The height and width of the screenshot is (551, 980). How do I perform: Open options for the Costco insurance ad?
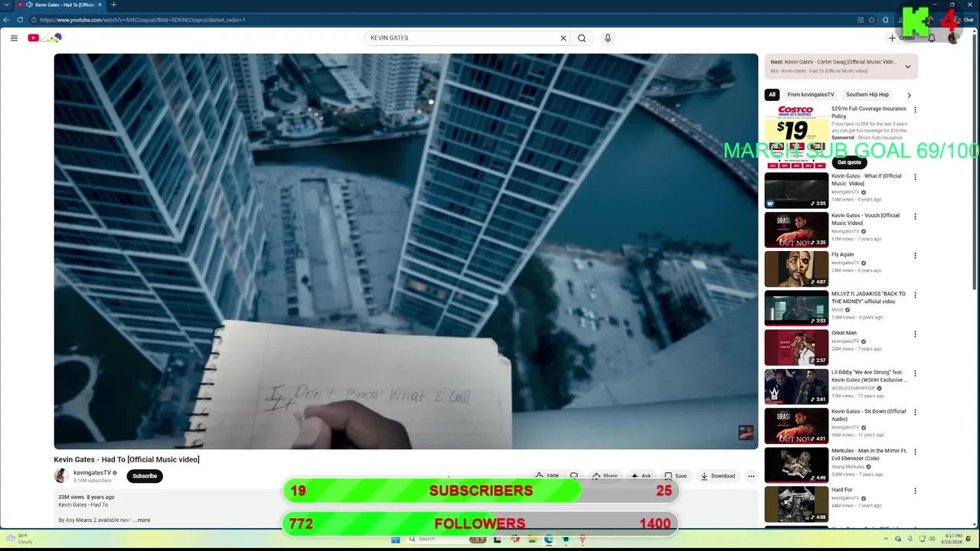tap(915, 109)
